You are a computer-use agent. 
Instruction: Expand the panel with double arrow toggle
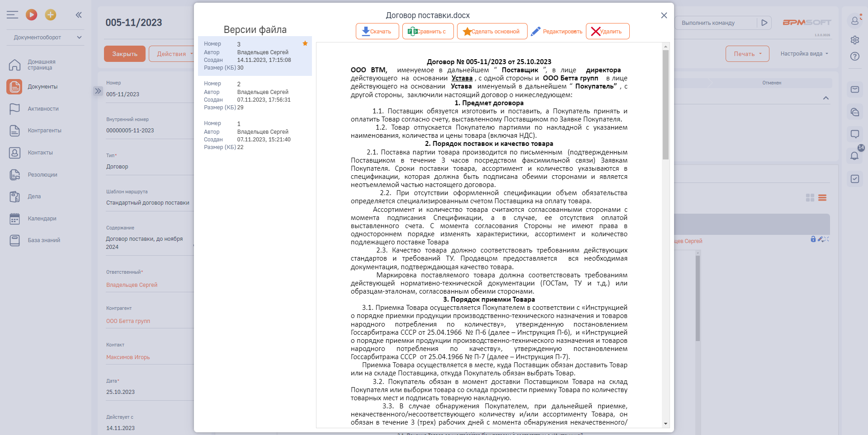[98, 91]
